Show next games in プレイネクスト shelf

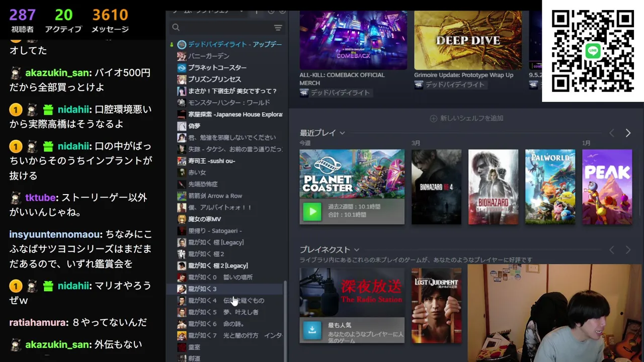click(628, 249)
